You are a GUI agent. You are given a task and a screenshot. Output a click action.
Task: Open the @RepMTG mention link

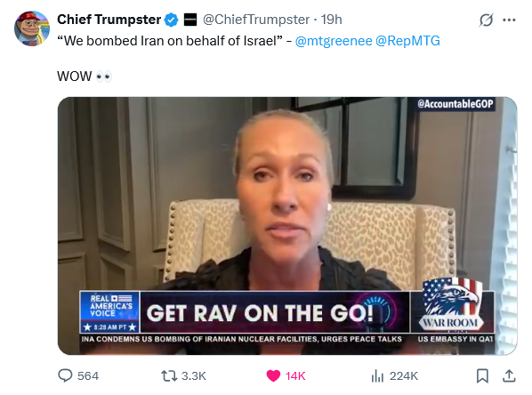407,41
